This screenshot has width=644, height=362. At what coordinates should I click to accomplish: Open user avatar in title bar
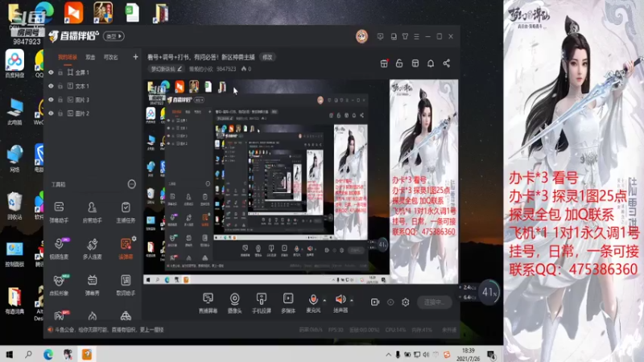click(361, 36)
